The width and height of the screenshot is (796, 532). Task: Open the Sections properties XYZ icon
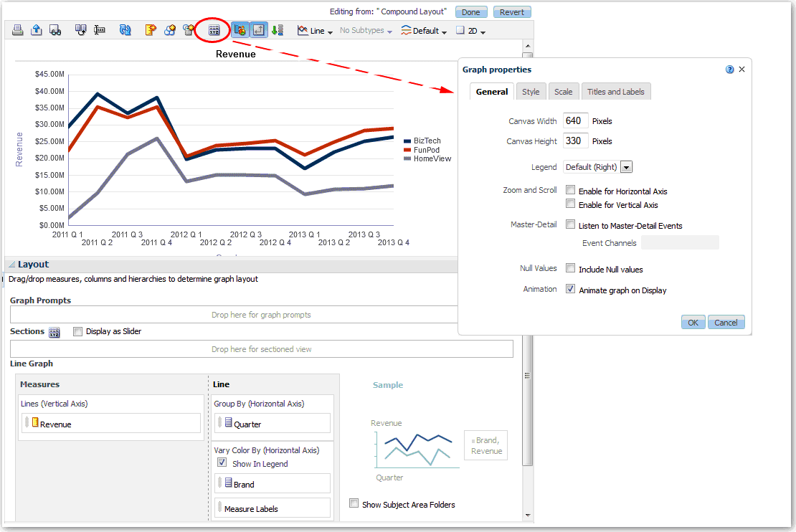55,333
